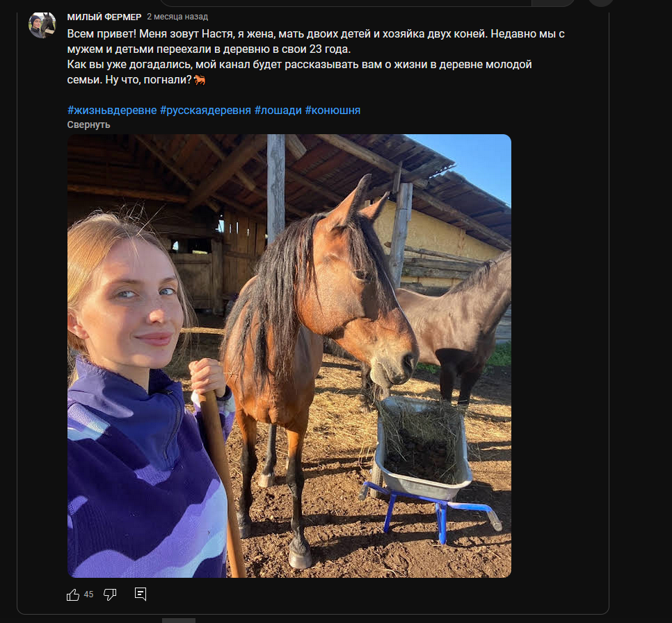Click the horse emoji in the post
The width and height of the screenshot is (672, 623).
coord(200,81)
